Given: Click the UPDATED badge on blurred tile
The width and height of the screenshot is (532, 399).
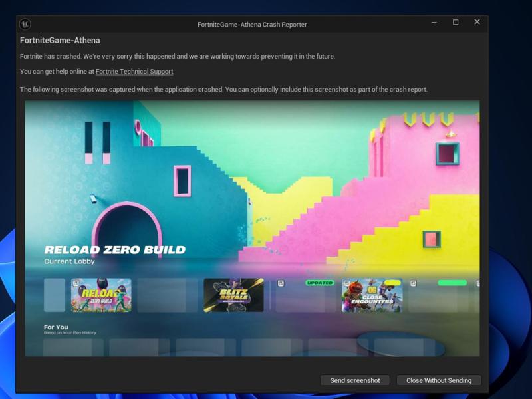Looking at the screenshot, I should point(320,283).
